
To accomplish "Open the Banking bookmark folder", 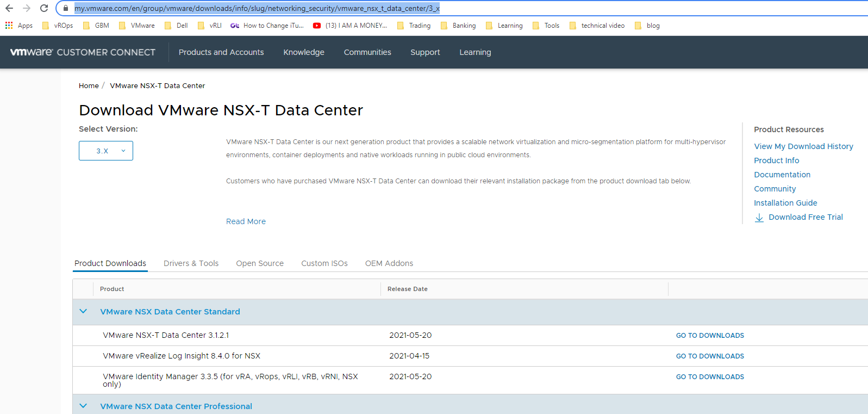I will [x=458, y=26].
